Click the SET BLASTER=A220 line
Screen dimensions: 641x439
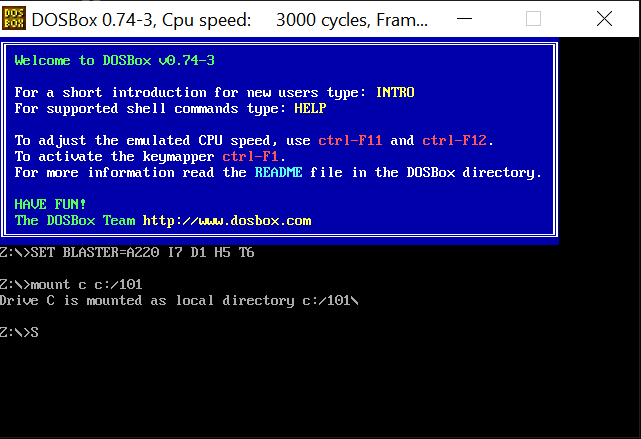[x=127, y=253]
